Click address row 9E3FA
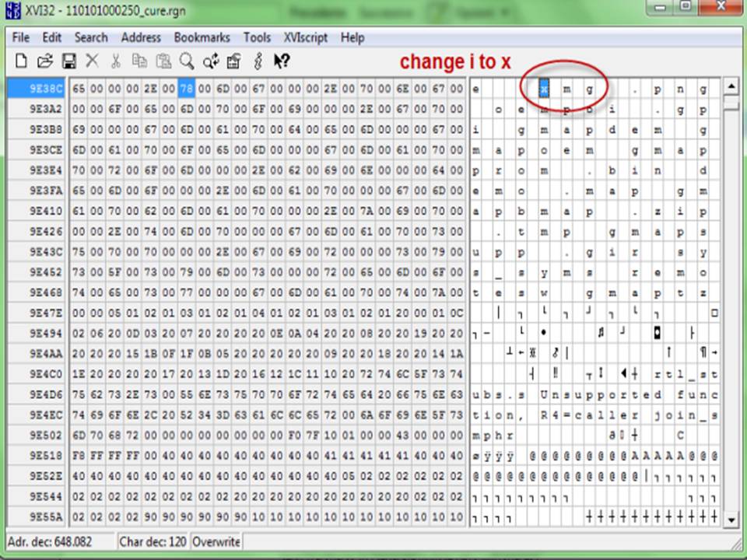 pyautogui.click(x=37, y=191)
